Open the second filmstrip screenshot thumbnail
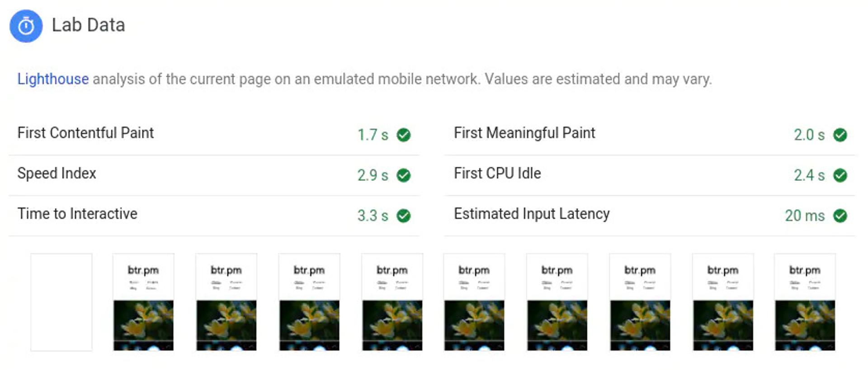This screenshot has height=370, width=868. 143,302
